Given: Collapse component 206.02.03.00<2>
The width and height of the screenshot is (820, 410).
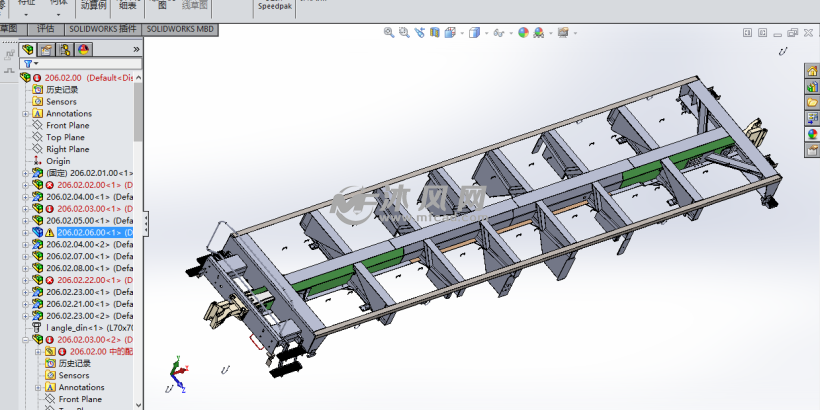Looking at the screenshot, I should pyautogui.click(x=26, y=340).
